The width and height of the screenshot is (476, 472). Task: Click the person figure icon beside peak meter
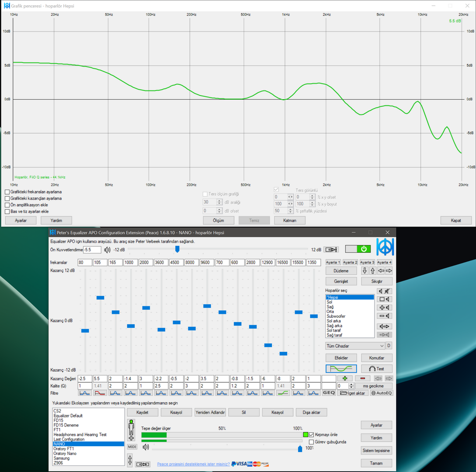click(131, 430)
